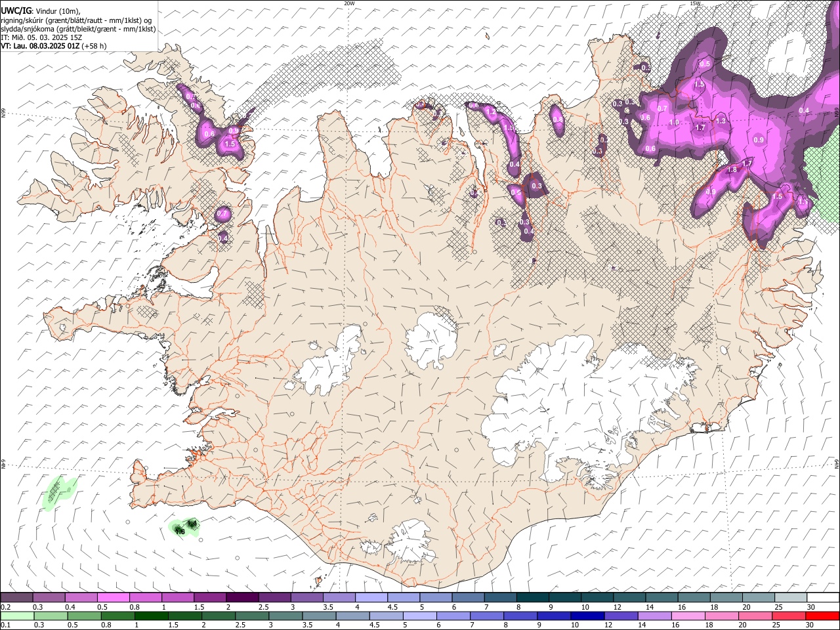Click the bottom-row swatch beginning at 4.5

385,616
